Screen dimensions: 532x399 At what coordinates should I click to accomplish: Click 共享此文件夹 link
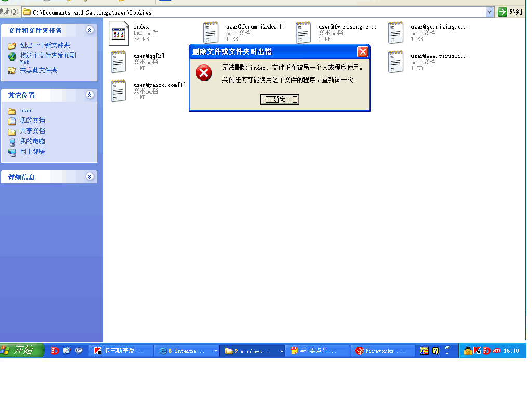point(38,70)
